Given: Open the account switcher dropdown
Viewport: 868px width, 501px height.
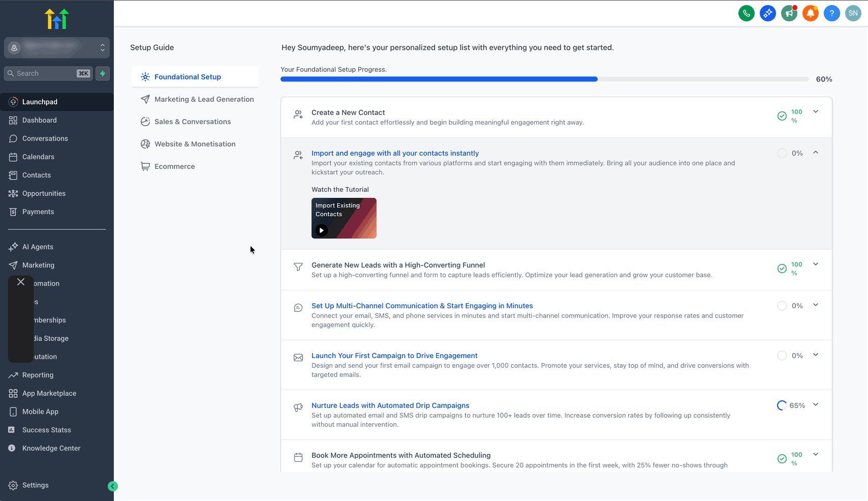Looking at the screenshot, I should pos(57,47).
